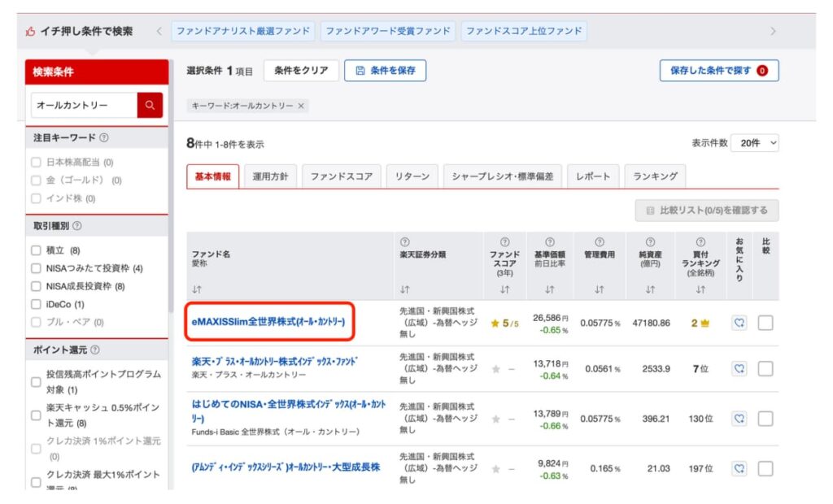Sort by 基準価額 column arrows
The height and width of the screenshot is (504, 833).
point(550,289)
